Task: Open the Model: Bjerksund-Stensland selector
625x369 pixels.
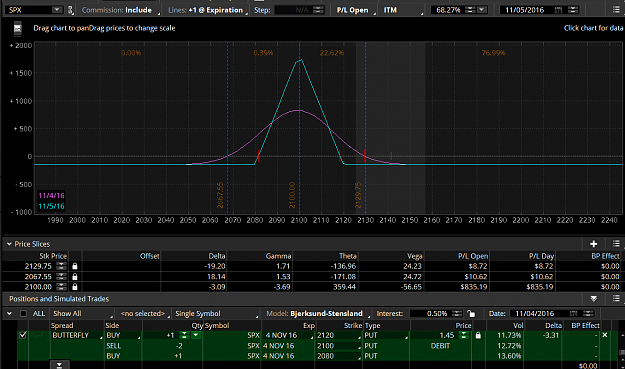Action: click(318, 314)
